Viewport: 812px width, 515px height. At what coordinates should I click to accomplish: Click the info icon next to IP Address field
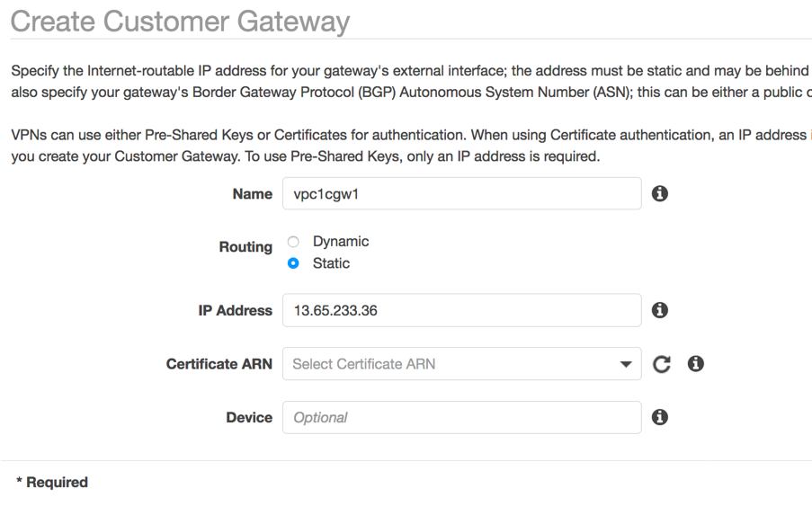point(659,310)
